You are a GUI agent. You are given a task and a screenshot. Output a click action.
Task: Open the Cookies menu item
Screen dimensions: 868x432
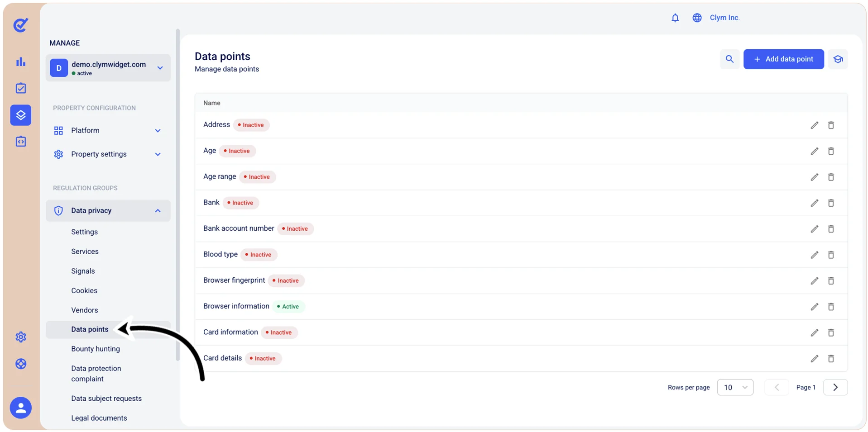click(x=84, y=290)
